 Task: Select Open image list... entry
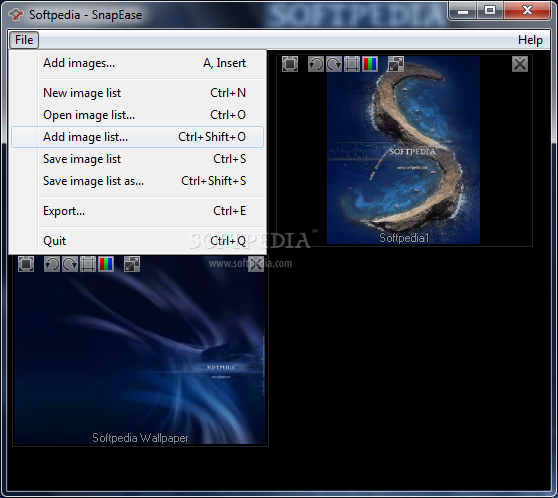coord(137,115)
